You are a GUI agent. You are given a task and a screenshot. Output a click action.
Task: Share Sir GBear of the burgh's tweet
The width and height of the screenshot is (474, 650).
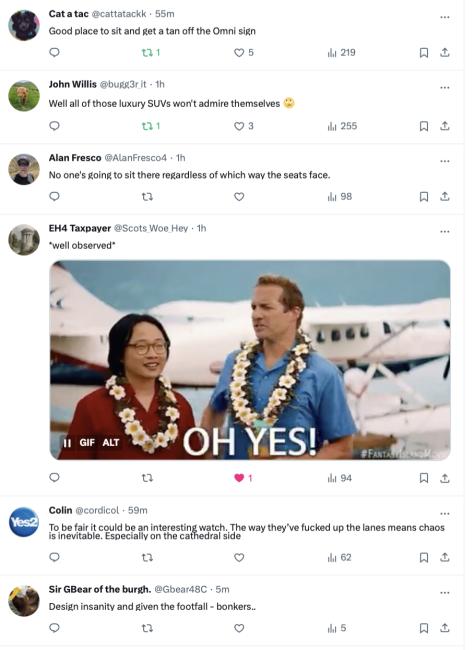coord(445,628)
